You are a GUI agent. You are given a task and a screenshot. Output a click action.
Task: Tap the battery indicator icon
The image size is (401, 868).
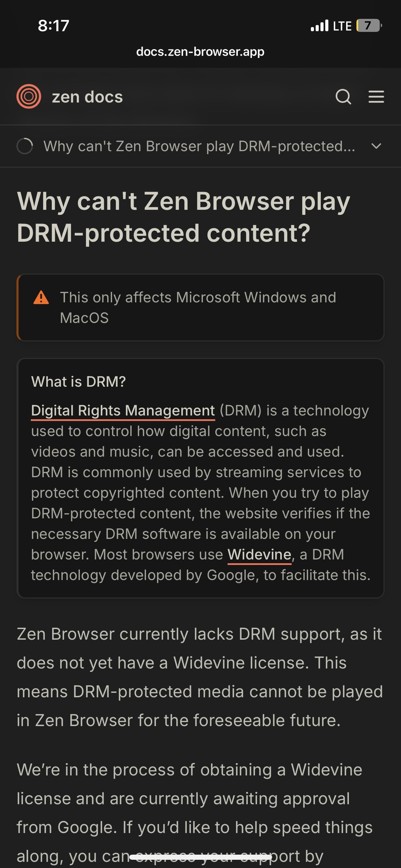point(369,25)
